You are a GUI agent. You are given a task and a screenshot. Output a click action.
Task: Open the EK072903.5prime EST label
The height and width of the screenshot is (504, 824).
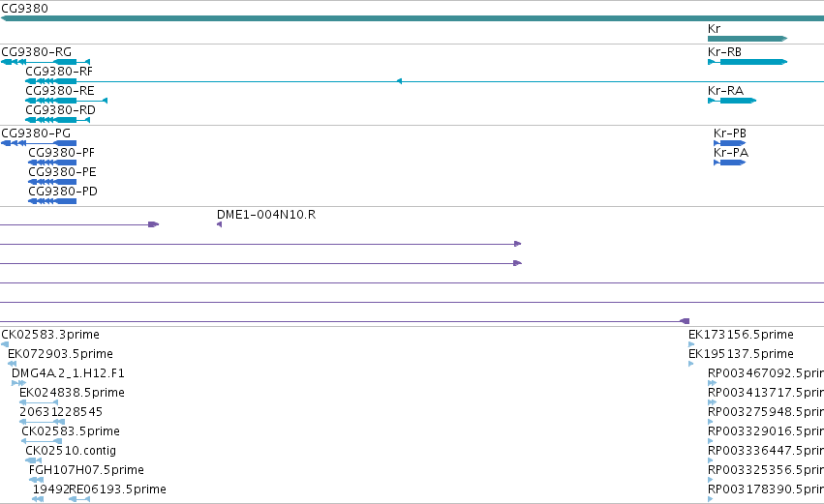click(60, 354)
